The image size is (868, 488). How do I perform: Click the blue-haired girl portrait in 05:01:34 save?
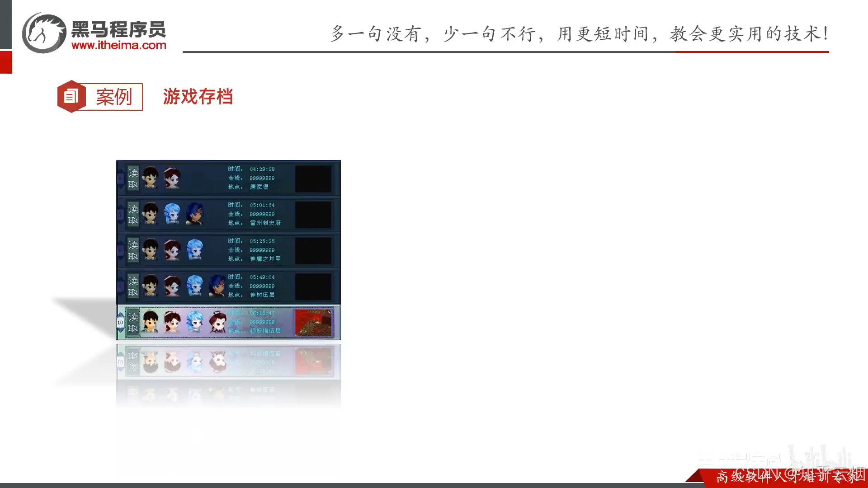172,214
